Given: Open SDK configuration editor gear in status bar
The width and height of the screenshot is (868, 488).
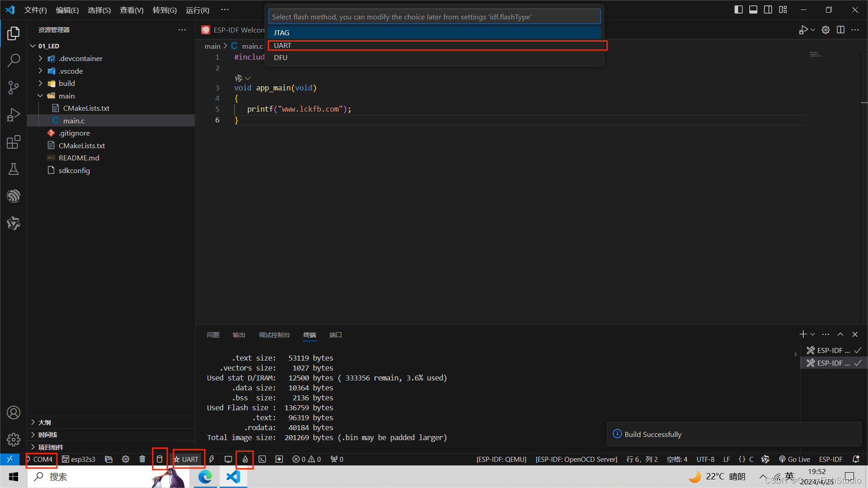Looking at the screenshot, I should [126, 459].
